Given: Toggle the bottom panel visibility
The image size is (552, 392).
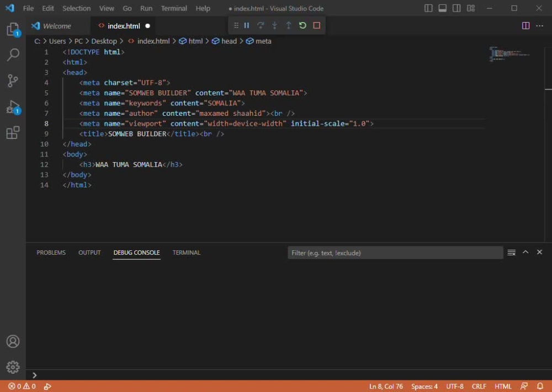Looking at the screenshot, I should (442, 8).
